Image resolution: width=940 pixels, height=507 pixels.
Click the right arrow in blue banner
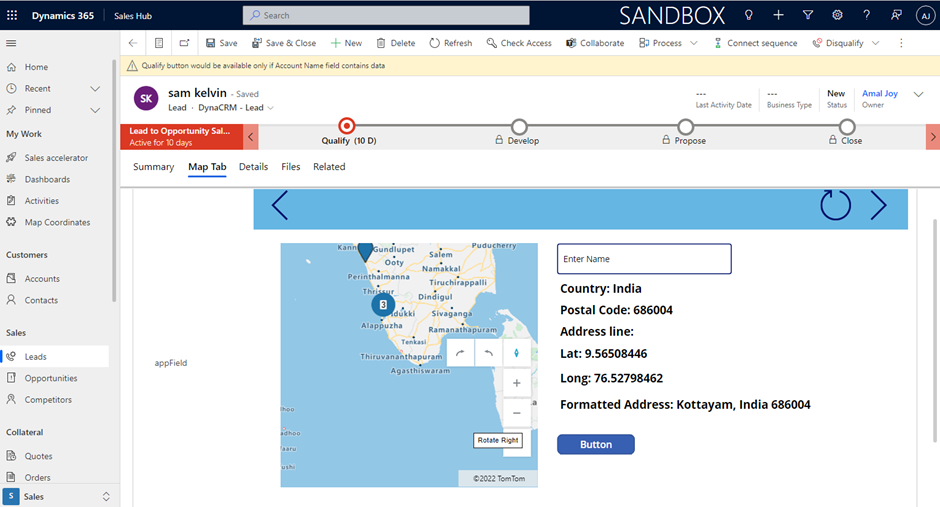(878, 205)
